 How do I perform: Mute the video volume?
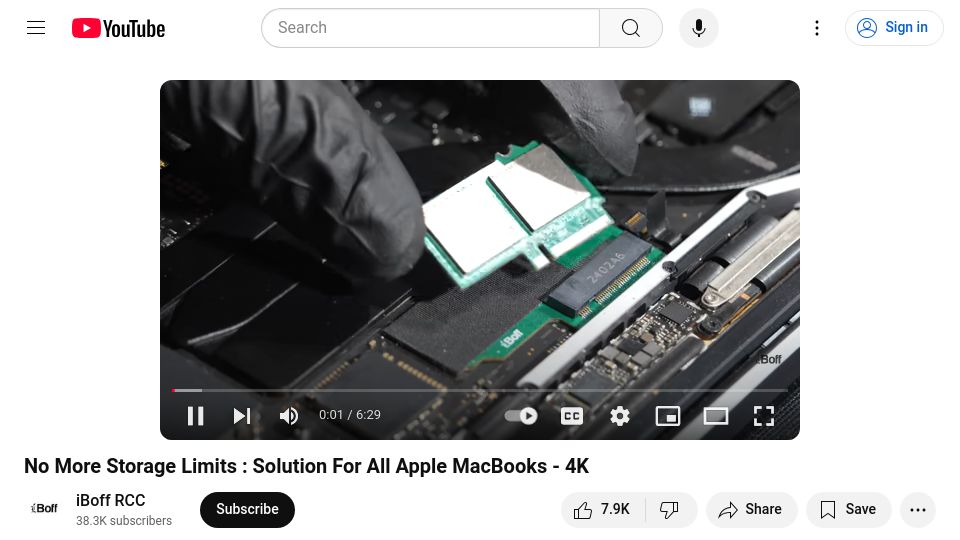point(289,416)
